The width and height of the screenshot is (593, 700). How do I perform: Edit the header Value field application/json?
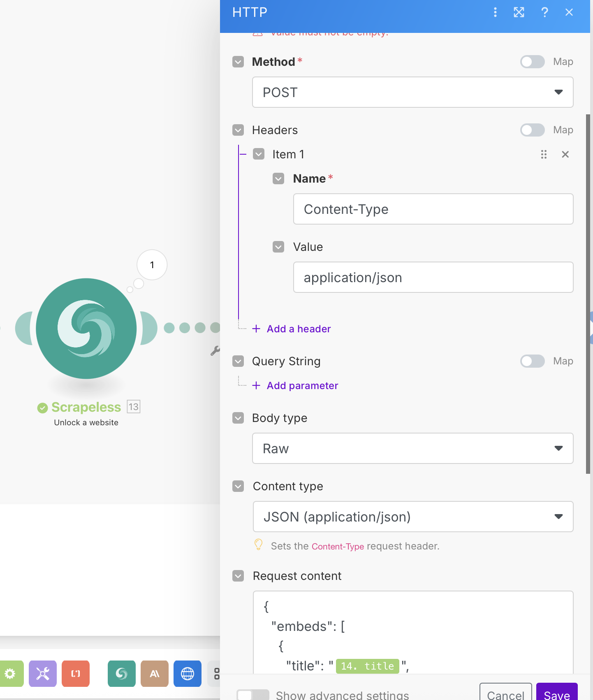[433, 277]
